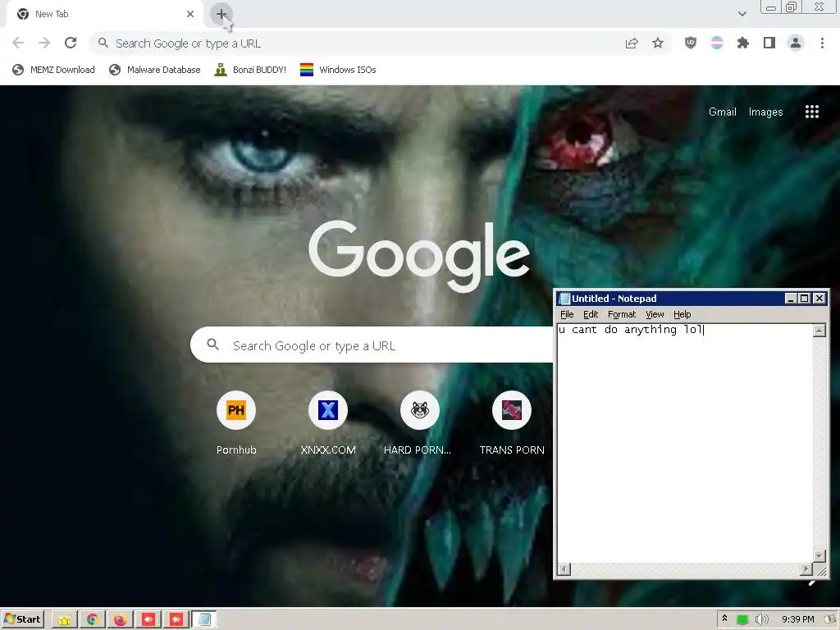Open the Windows ISOs bookmark

tap(338, 70)
